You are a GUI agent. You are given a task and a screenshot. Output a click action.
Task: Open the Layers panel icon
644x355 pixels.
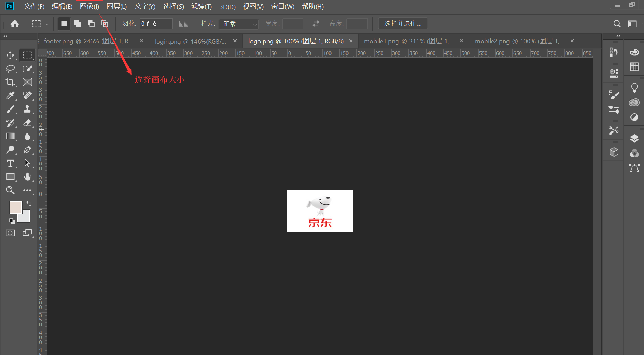click(x=634, y=138)
